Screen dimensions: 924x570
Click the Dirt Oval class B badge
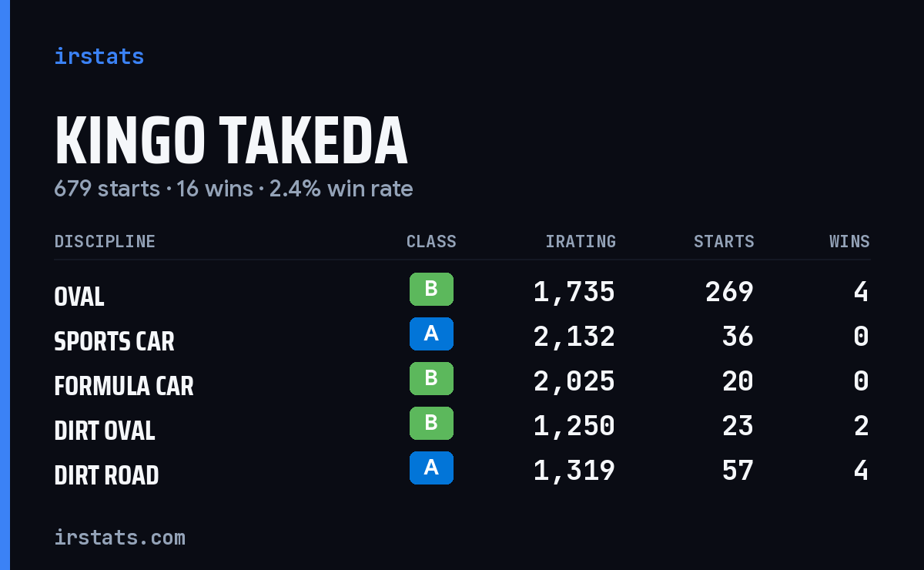tap(431, 424)
